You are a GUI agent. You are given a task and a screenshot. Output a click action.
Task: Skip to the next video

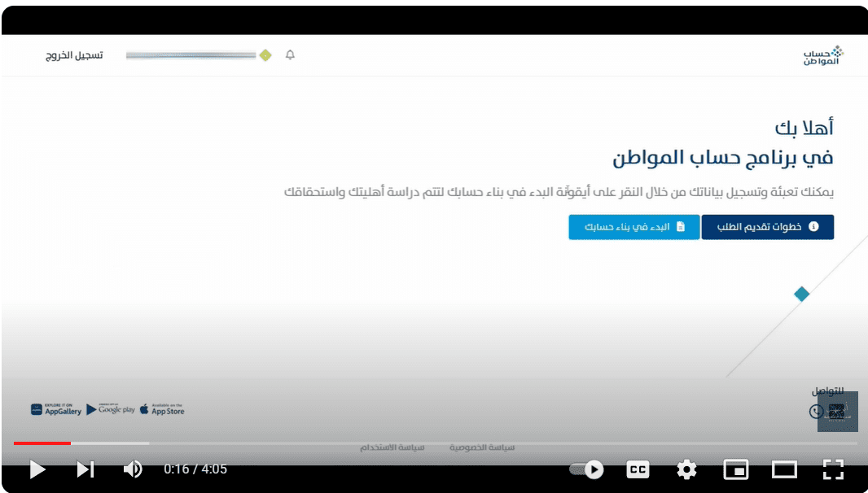click(85, 469)
